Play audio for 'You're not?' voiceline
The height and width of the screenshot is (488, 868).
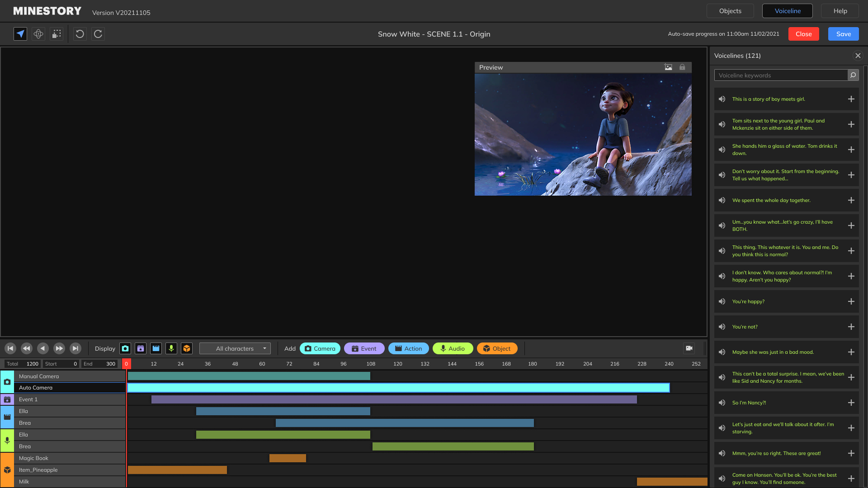tap(722, 327)
